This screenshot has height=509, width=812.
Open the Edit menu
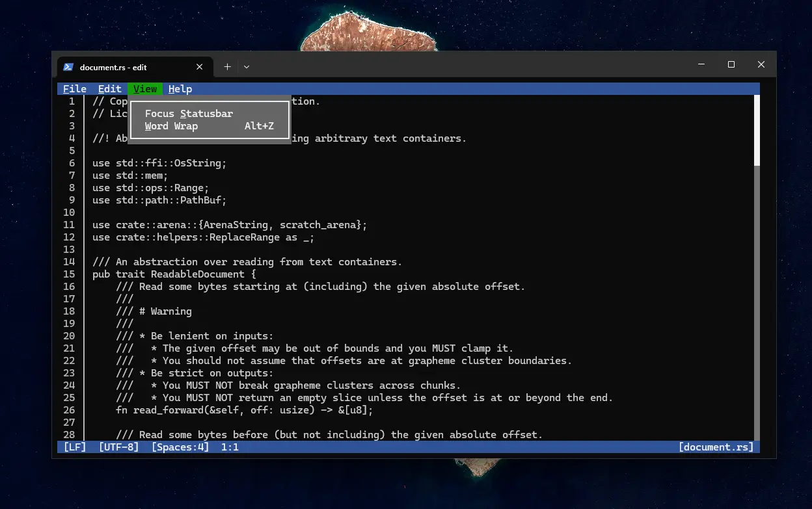[x=109, y=89]
